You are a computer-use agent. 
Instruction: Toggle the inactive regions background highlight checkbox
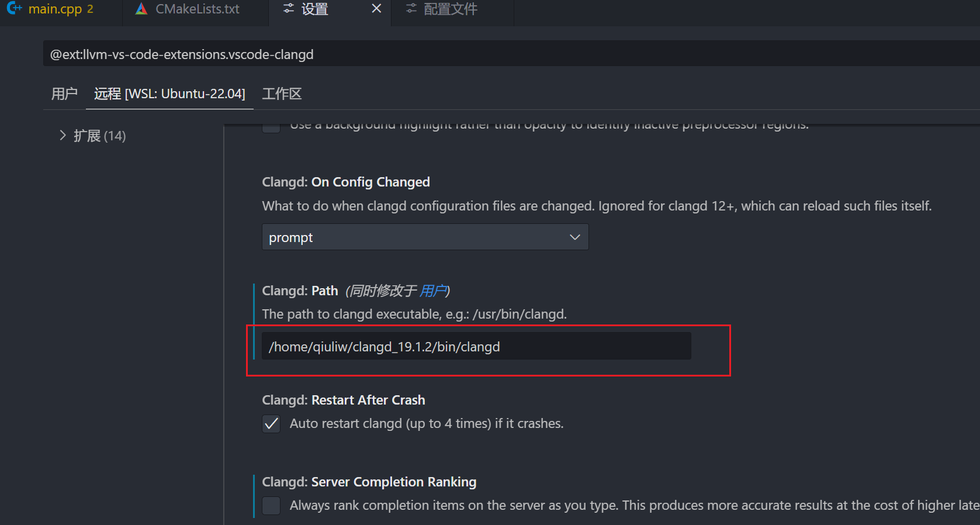tap(271, 126)
